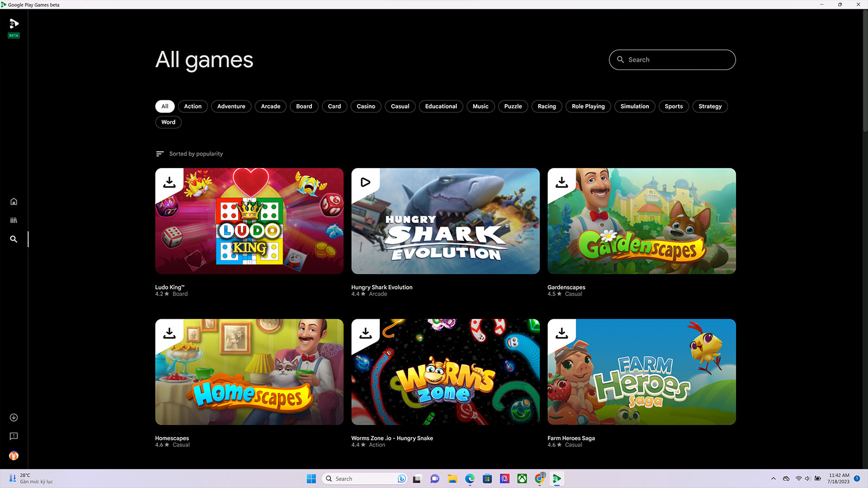Pick the Simulation category
868x488 pixels.
635,106
